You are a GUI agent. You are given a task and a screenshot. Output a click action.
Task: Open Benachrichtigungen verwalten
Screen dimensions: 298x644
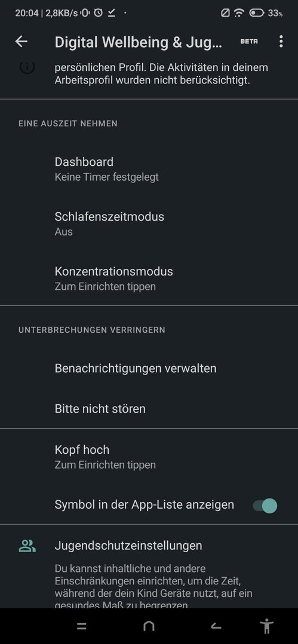click(149, 368)
